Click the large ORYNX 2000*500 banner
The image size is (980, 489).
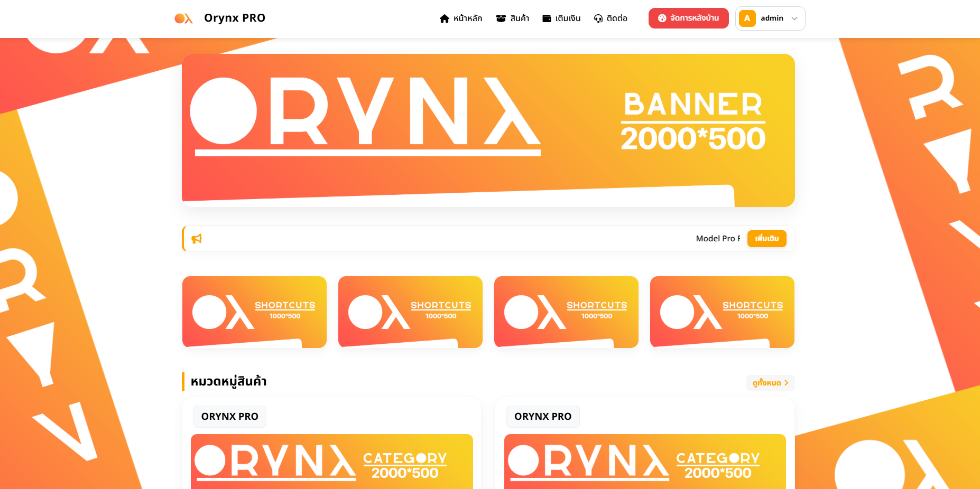point(488,130)
